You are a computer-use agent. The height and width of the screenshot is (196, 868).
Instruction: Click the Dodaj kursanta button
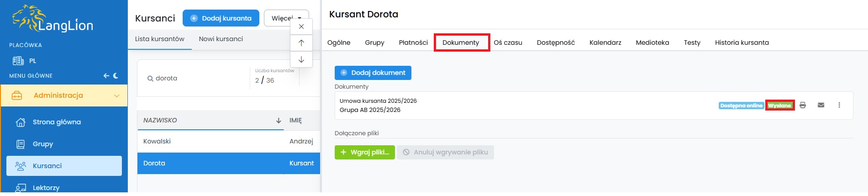[x=221, y=18]
